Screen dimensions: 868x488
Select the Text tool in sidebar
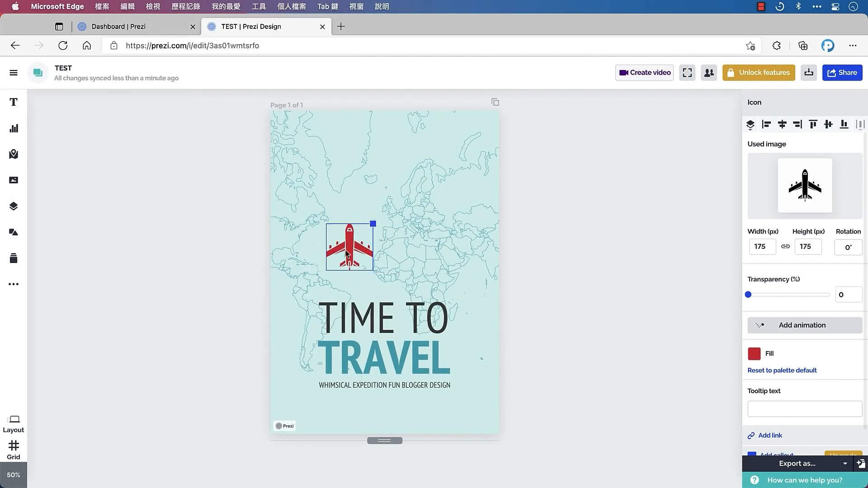tap(14, 102)
